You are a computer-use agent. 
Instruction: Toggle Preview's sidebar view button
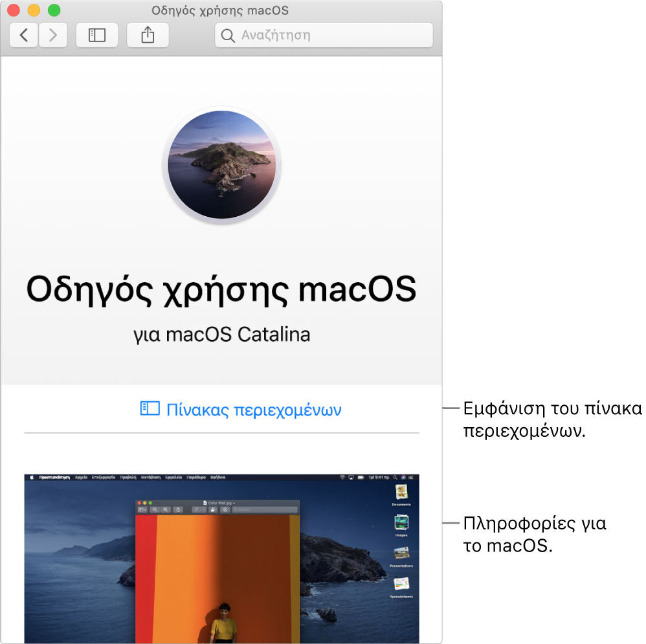point(141,509)
